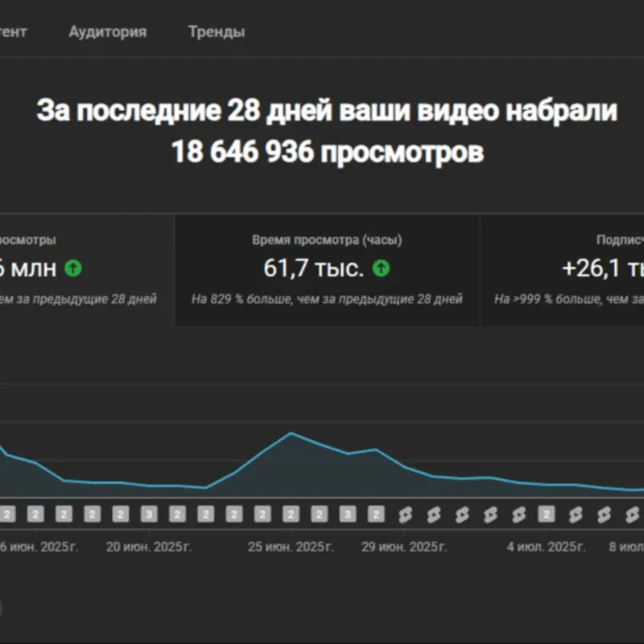Click the Shorts icon above 29 июн. 2025г.
Viewport: 644px width, 644px height.
pos(405,514)
